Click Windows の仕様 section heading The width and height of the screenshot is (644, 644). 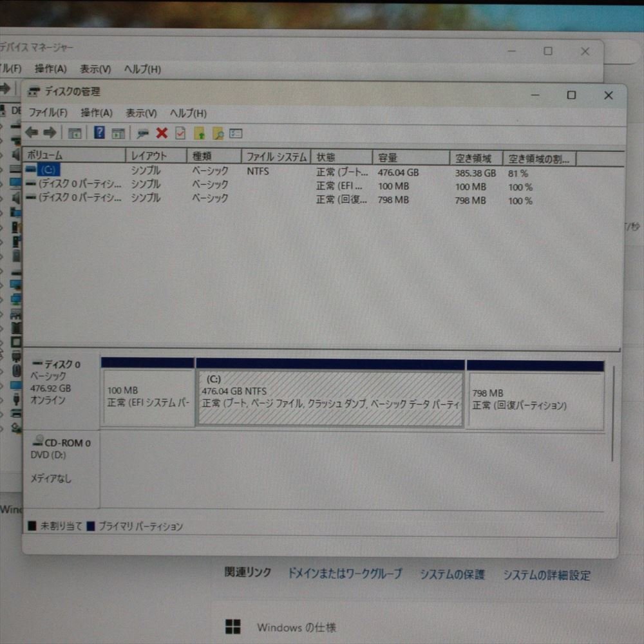click(x=296, y=627)
